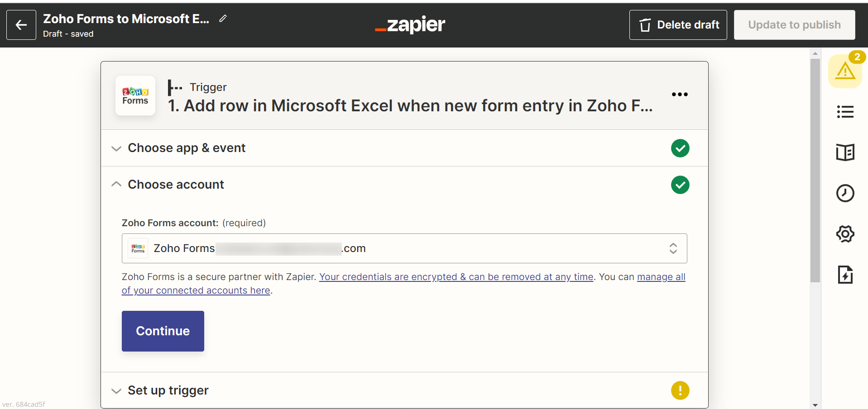Click the Update to publish button
868x409 pixels.
[794, 25]
